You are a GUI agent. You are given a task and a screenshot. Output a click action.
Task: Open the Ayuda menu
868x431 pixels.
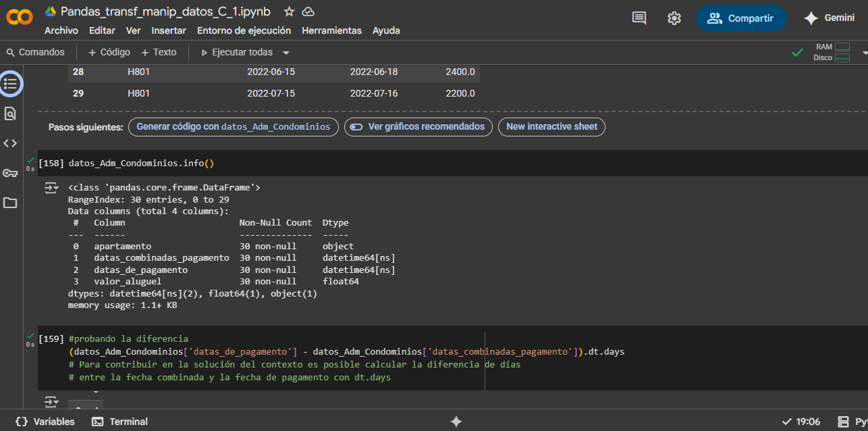point(386,30)
